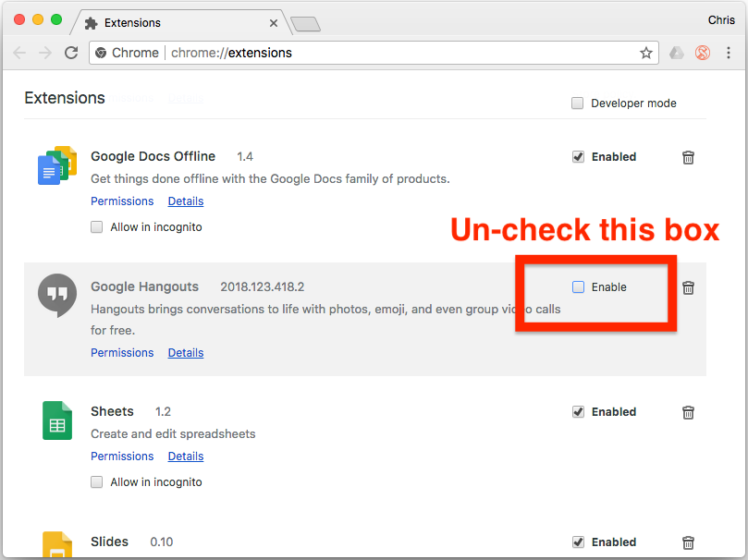Screen dimensions: 748x560
Task: Open Details for Google Docs Offline
Action: point(186,201)
